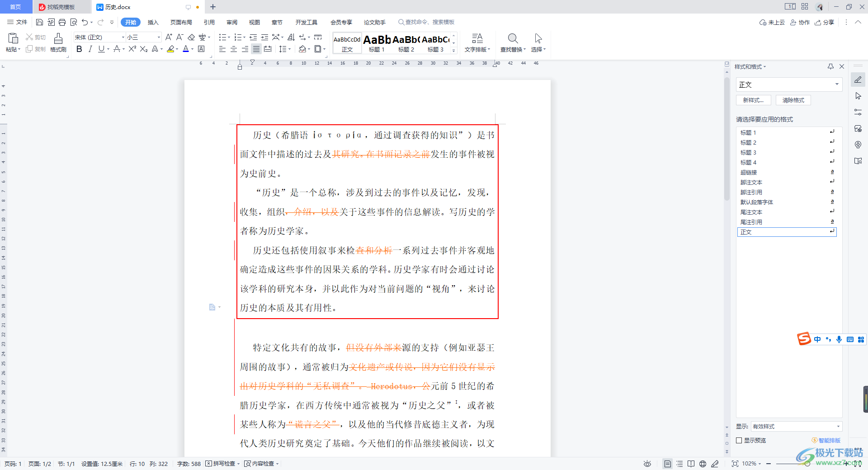Save the document via toolbar save icon
The image size is (868, 470).
coord(39,22)
